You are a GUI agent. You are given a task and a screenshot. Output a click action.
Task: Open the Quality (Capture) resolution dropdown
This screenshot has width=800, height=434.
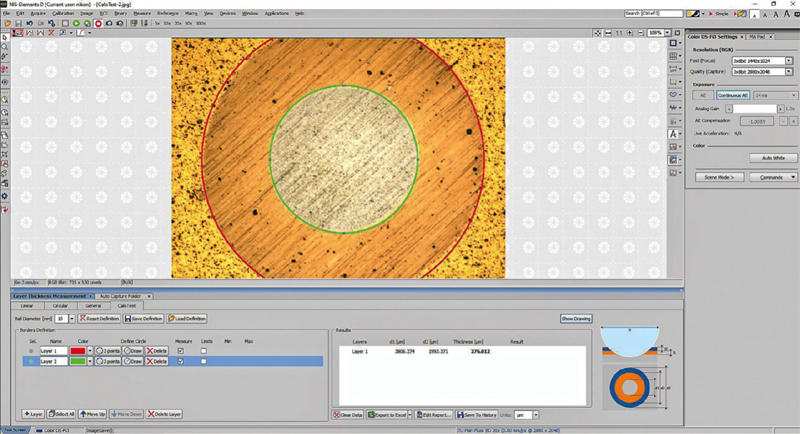789,72
